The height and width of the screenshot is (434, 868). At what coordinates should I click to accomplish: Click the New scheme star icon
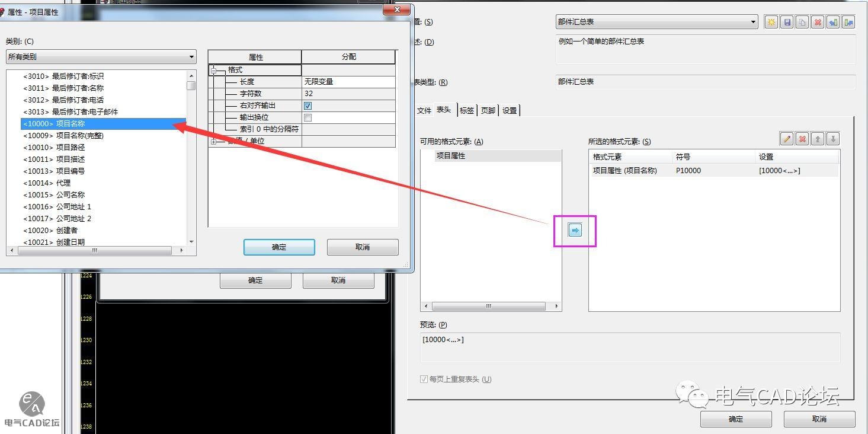tap(771, 23)
